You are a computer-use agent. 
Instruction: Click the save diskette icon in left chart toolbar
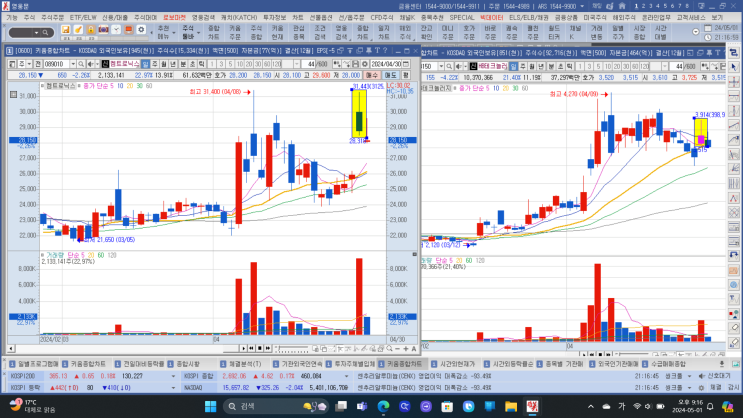pos(356,64)
